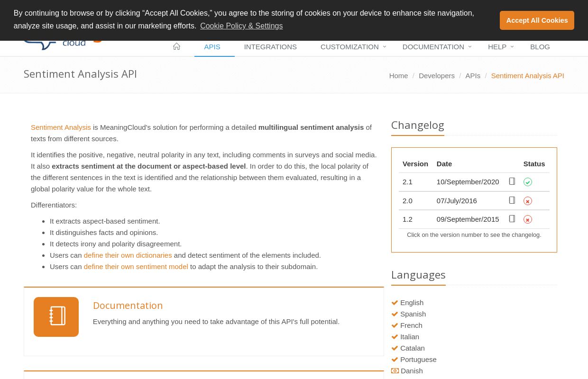
Task: Open the INTEGRATIONS menu item
Action: [x=270, y=46]
